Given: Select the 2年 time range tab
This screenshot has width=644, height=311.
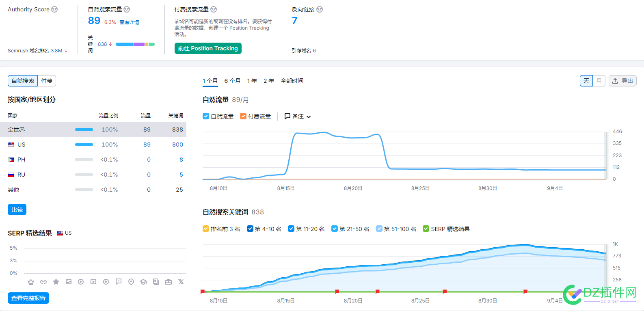Looking at the screenshot, I should (x=269, y=81).
